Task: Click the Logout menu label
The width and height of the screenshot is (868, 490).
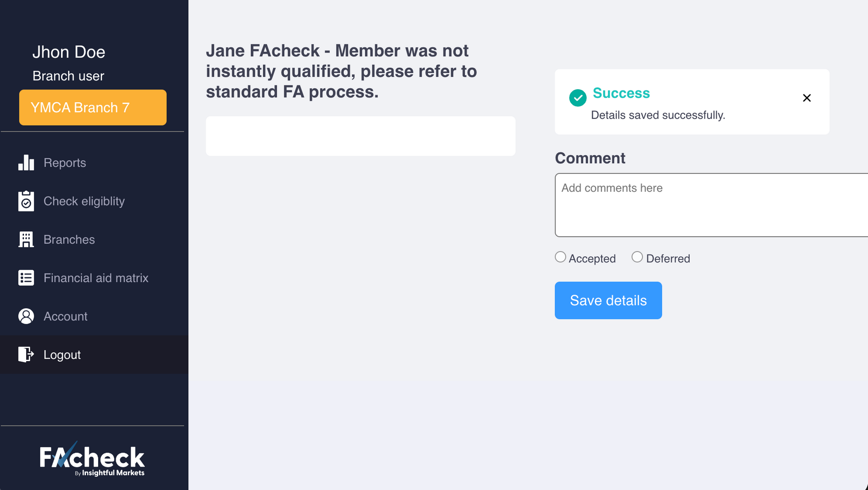Action: 62,355
